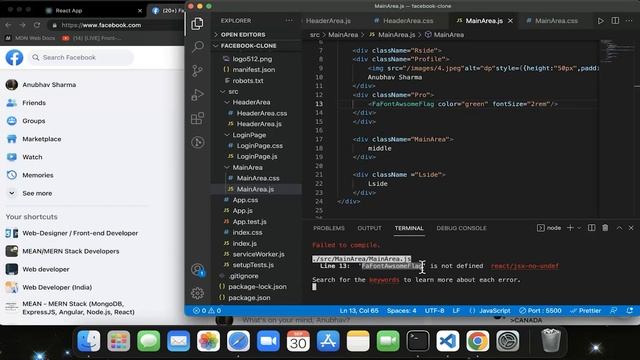Open editor More Actions ellipsis
Image resolution: width=640 pixels, height=360 pixels.
[629, 21]
